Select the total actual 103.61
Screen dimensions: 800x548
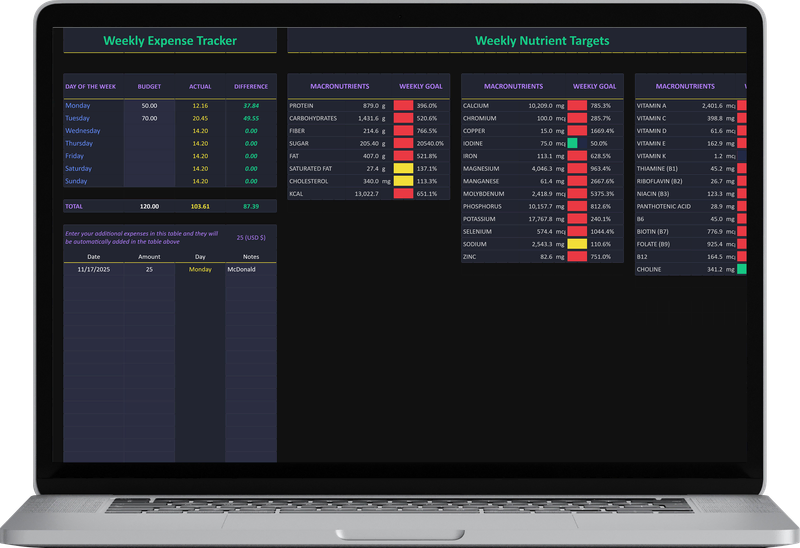pyautogui.click(x=200, y=207)
